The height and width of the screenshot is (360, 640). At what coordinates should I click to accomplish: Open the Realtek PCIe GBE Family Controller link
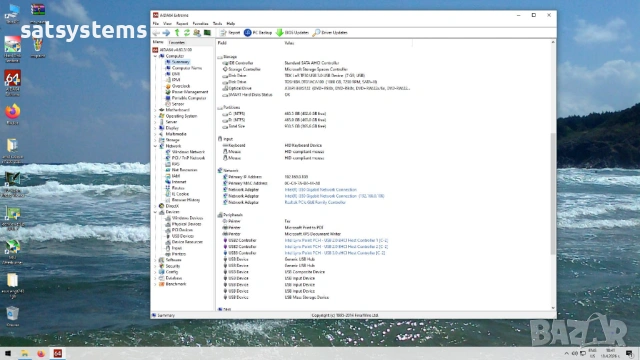[x=315, y=202]
